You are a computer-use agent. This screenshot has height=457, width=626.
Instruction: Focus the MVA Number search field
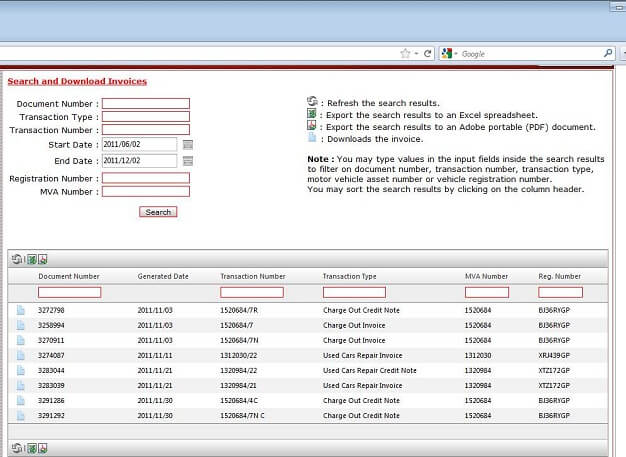tap(146, 192)
